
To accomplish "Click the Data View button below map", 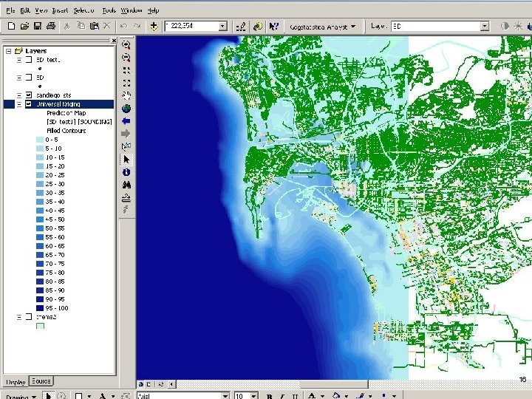I will pos(141,384).
